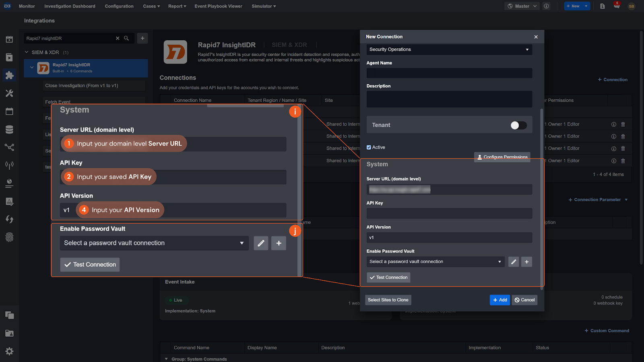Viewport: 644px width, 362px height.
Task: Open the Security Operations dropdown
Action: click(x=449, y=49)
